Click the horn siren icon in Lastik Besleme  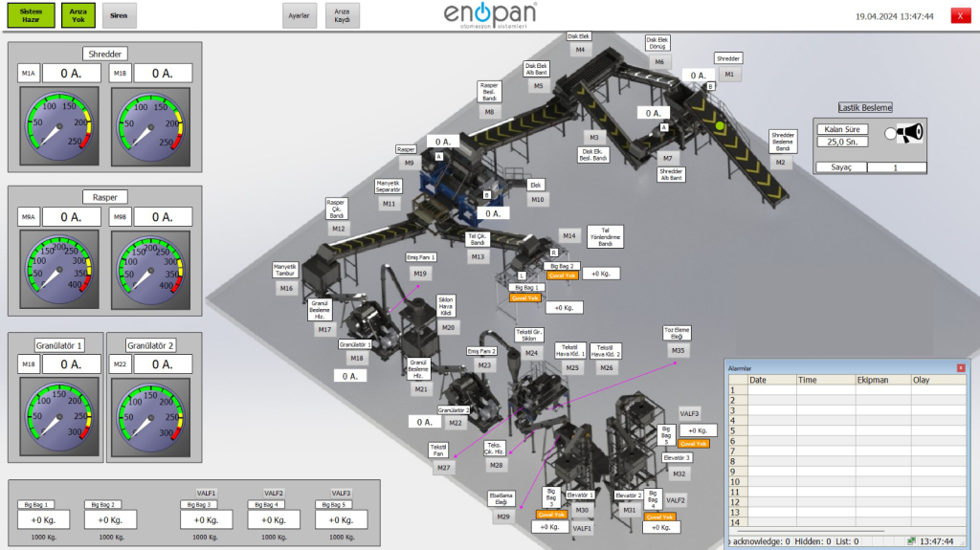[909, 134]
